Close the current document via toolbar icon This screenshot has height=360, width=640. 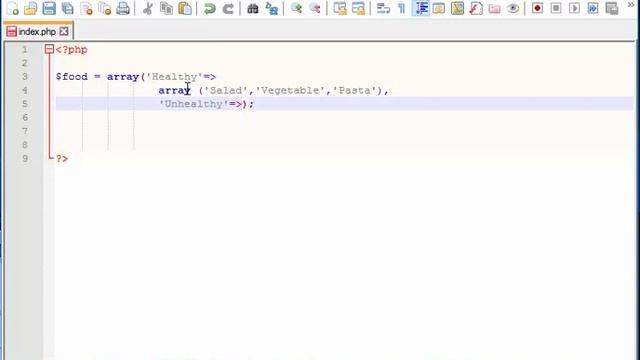87,8
